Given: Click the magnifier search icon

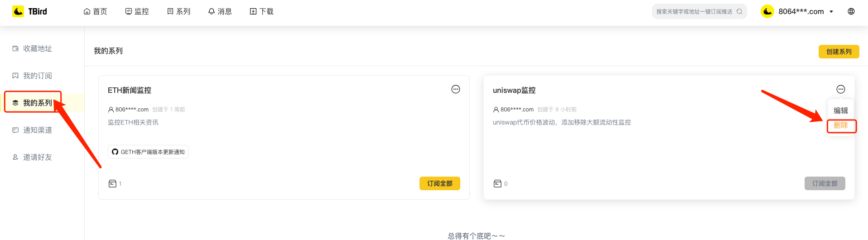Looking at the screenshot, I should coord(739,12).
